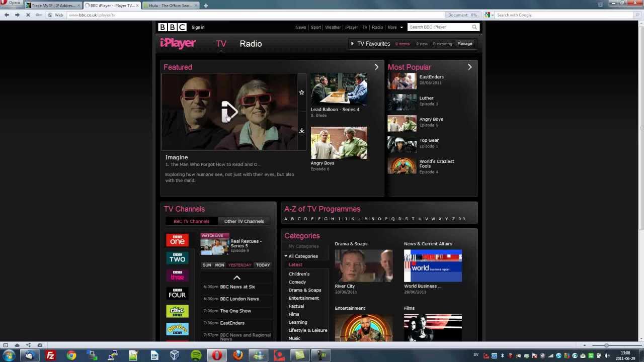Select Drama & Soaps in category list
644x362 pixels.
(x=305, y=290)
